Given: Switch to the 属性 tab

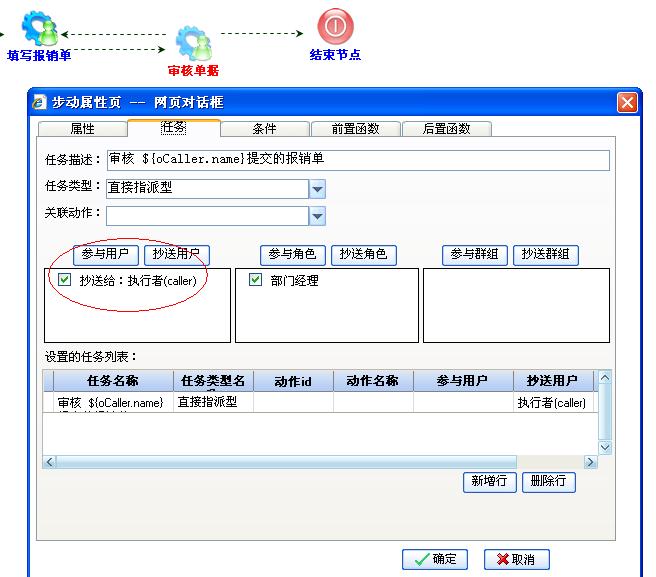Looking at the screenshot, I should [x=82, y=129].
